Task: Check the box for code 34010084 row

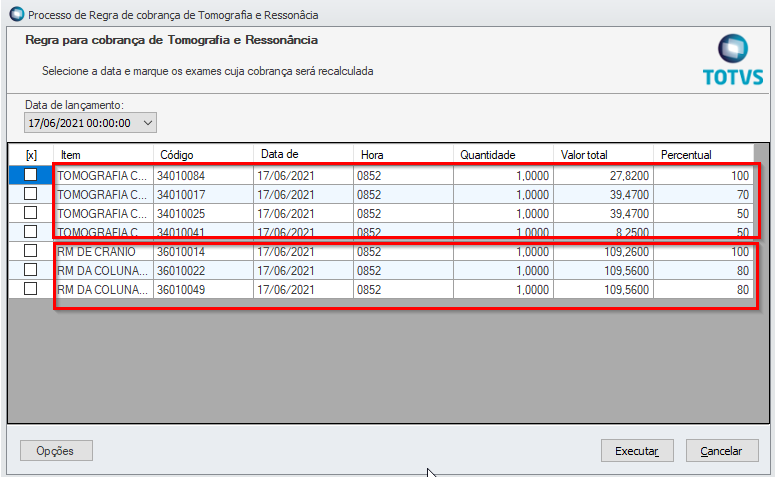Action: coord(31,175)
